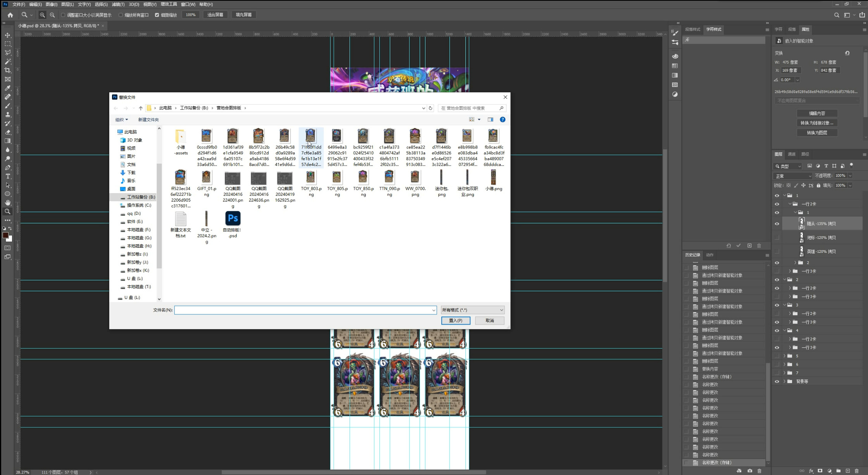Enable the 缩放所有窗口 checkbox
Image resolution: width=868 pixels, height=475 pixels.
121,15
